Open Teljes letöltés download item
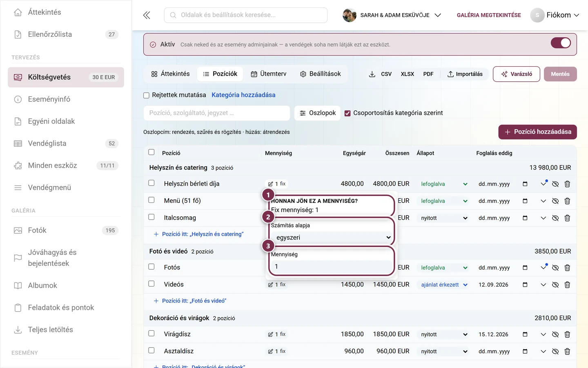The height and width of the screenshot is (368, 588). pos(66,330)
